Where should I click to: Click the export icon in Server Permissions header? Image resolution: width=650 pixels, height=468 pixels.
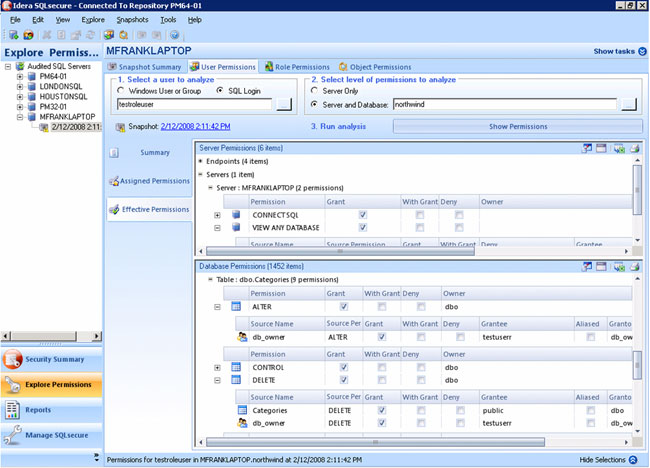pos(619,148)
